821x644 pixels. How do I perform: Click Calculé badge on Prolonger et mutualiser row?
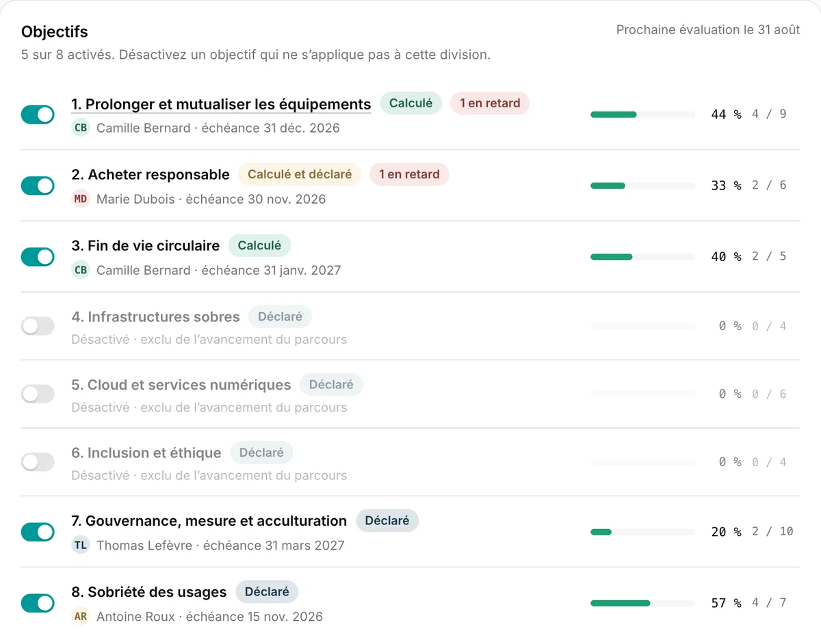(x=410, y=103)
